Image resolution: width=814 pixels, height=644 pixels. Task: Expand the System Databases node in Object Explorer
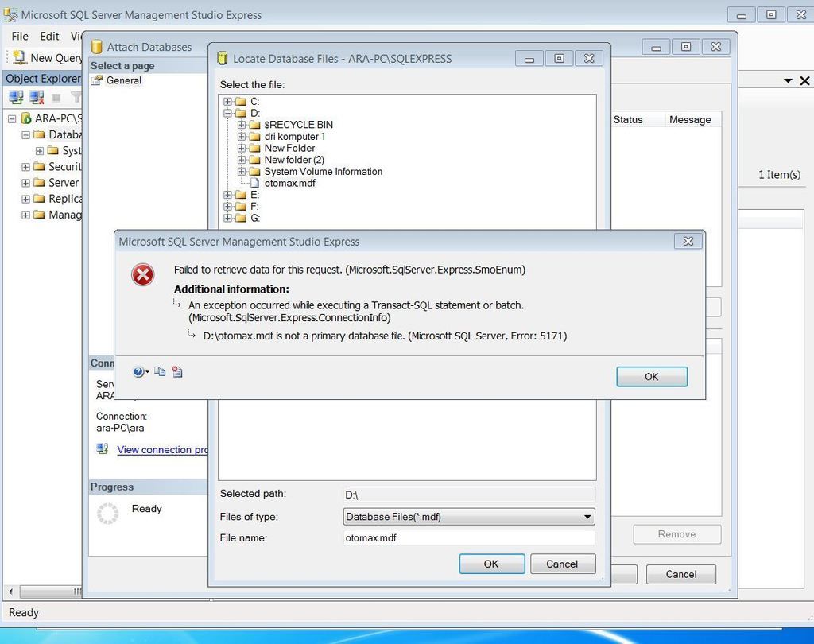40,151
